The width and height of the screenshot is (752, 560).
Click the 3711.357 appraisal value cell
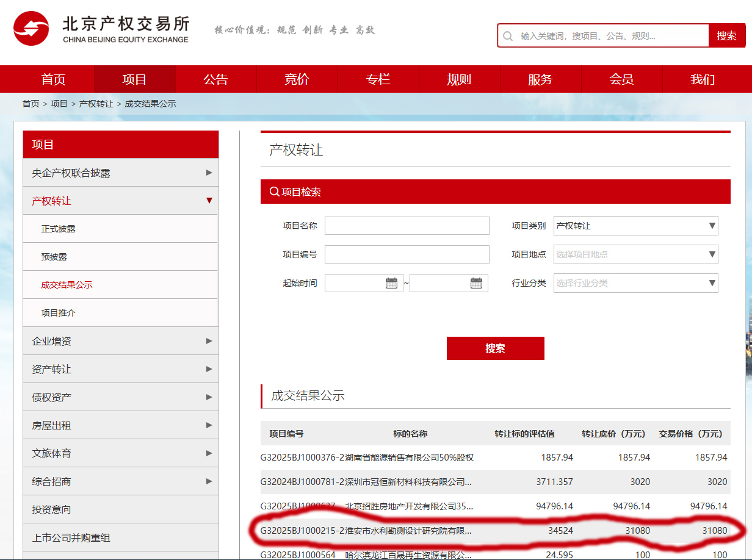(554, 481)
